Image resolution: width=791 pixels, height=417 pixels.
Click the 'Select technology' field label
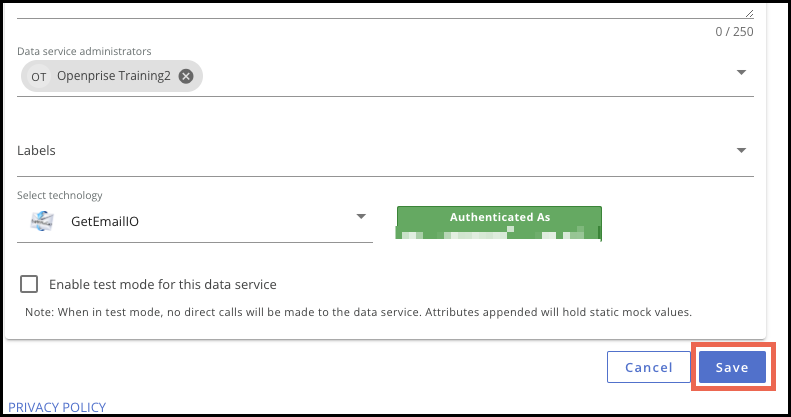pos(60,195)
